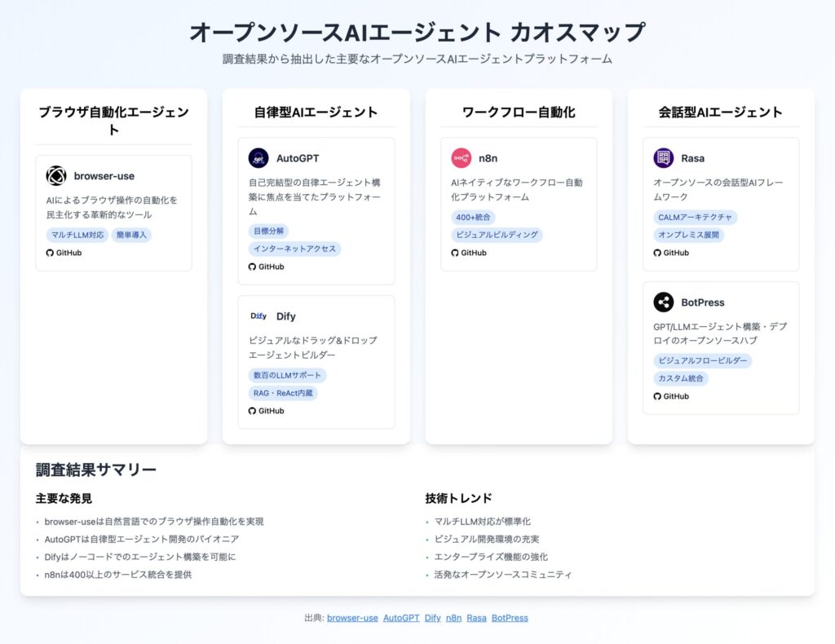Click bullet about browser-use 自然言語でのブラウザ操作
Screen dimensions: 835x644
(154, 522)
